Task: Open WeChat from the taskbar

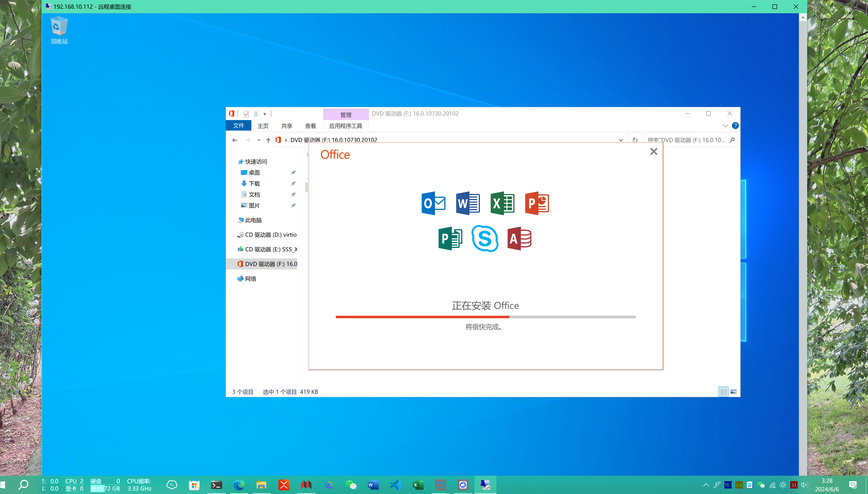Action: [x=351, y=485]
